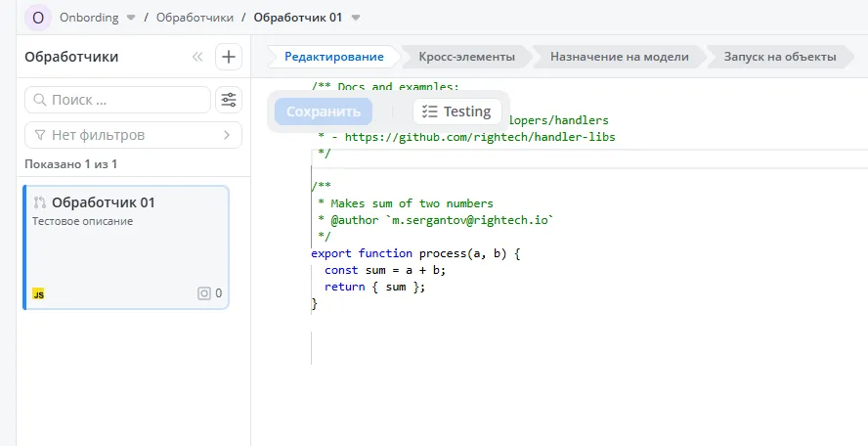This screenshot has width=868, height=446.
Task: Expand the Обработчик 01 breadcrumb dropdown arrow
Action: pos(356,18)
